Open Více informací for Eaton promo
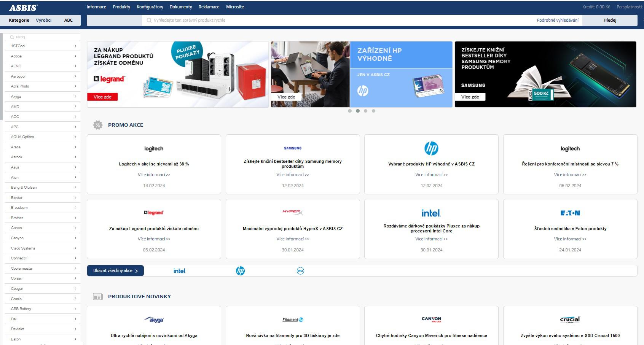This screenshot has width=644, height=345. tap(570, 239)
